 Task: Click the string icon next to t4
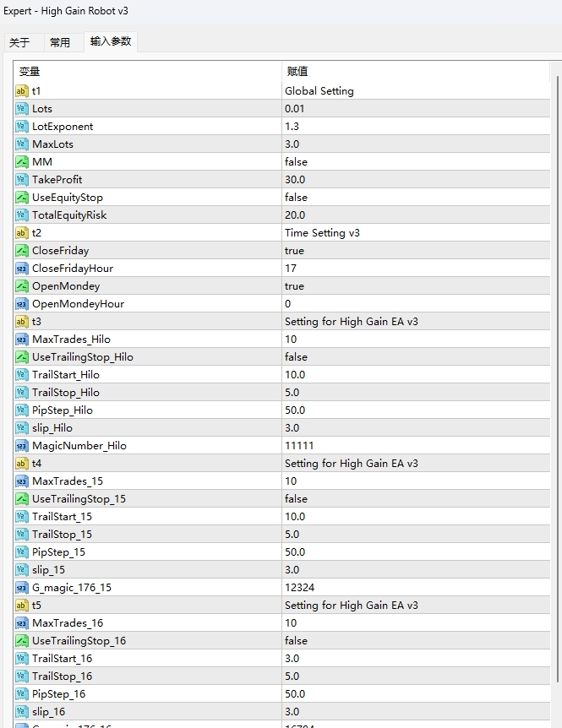point(22,464)
